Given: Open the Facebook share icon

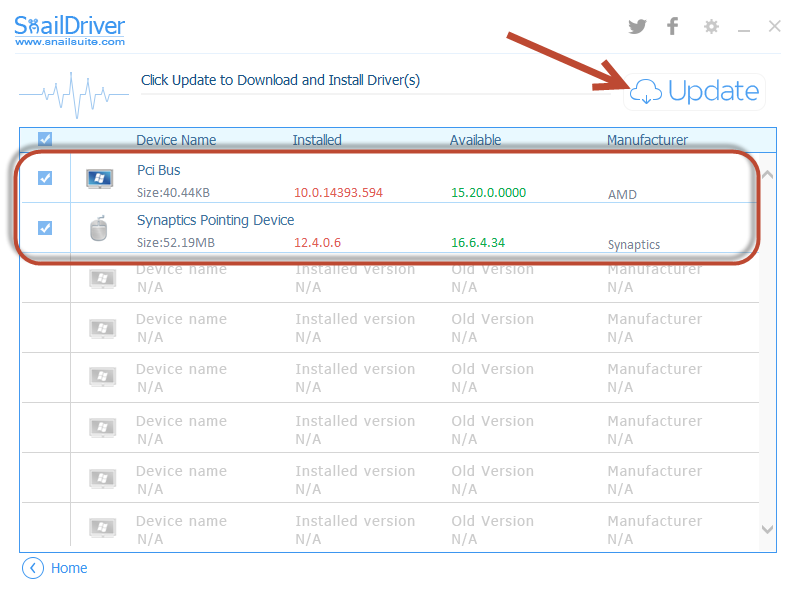Looking at the screenshot, I should pyautogui.click(x=673, y=27).
